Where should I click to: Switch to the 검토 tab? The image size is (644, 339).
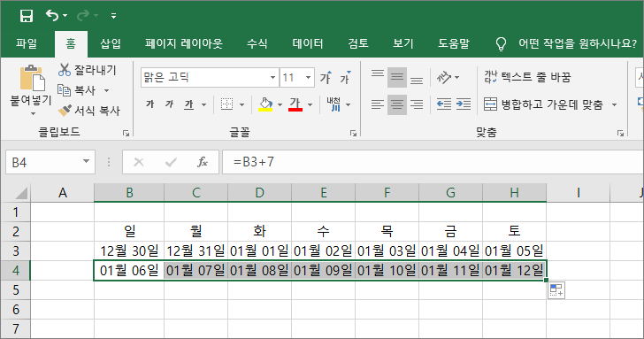pyautogui.click(x=358, y=43)
